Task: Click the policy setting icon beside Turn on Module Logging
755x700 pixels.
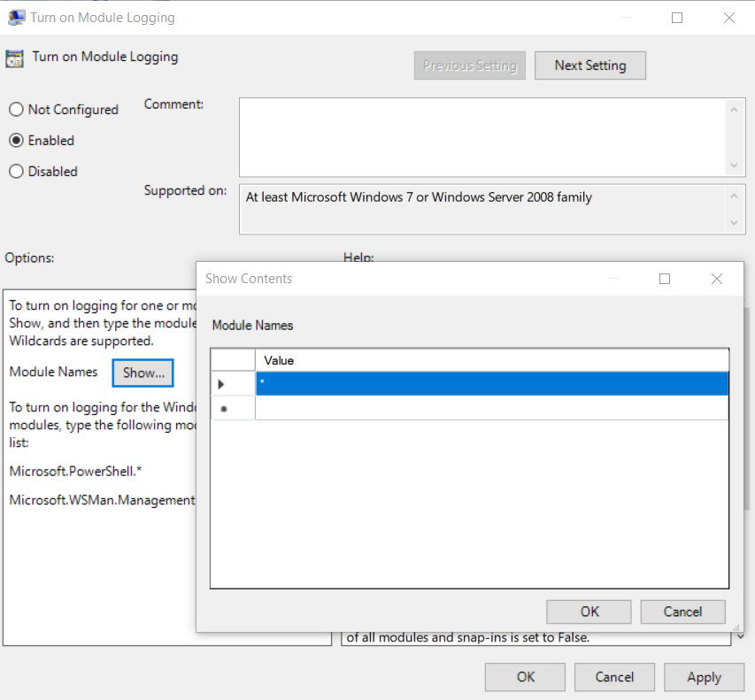Action: tap(14, 57)
